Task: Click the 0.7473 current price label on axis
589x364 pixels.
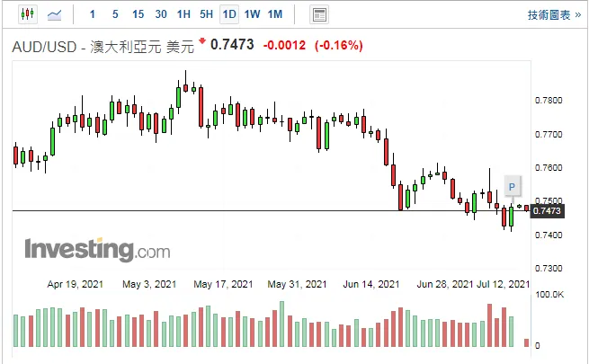Action: 547,211
